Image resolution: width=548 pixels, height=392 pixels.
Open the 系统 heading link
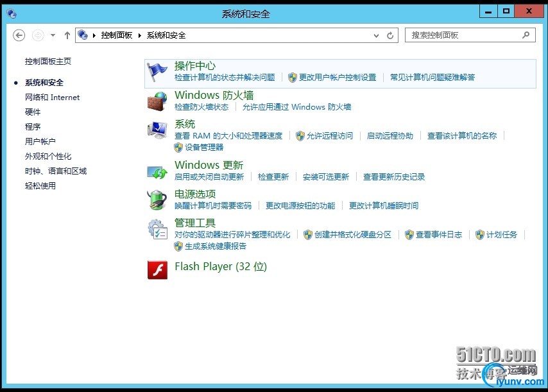click(x=185, y=124)
